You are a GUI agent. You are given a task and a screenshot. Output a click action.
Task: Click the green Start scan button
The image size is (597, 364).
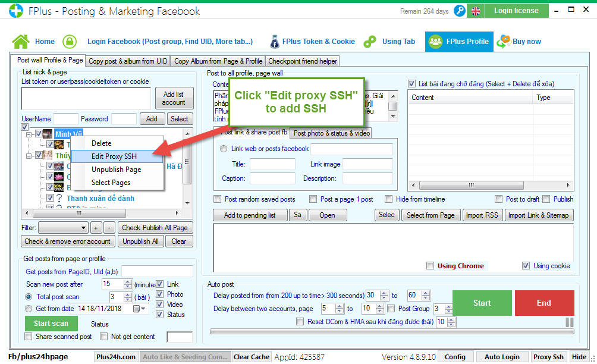[x=51, y=324]
